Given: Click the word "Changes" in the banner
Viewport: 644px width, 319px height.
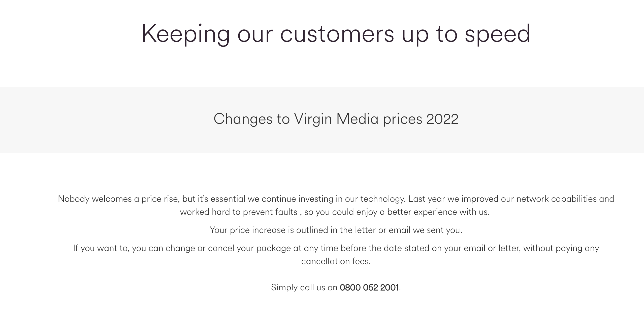Looking at the screenshot, I should coord(243,119).
